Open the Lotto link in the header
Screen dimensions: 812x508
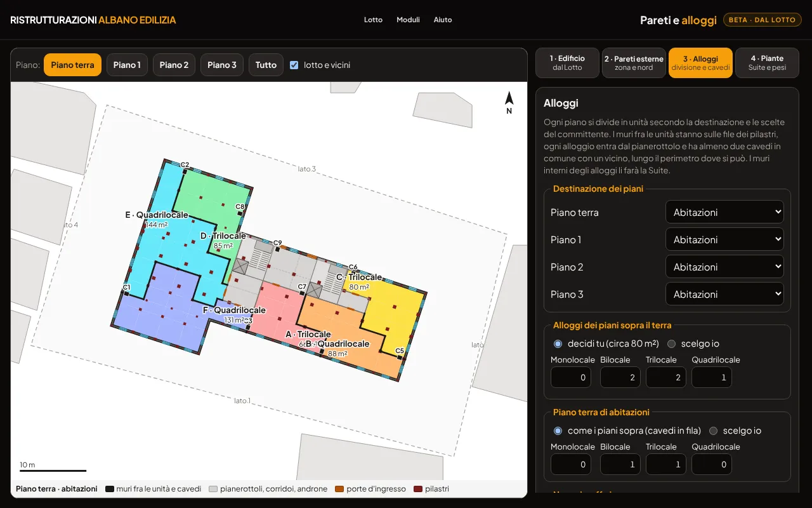(x=373, y=20)
